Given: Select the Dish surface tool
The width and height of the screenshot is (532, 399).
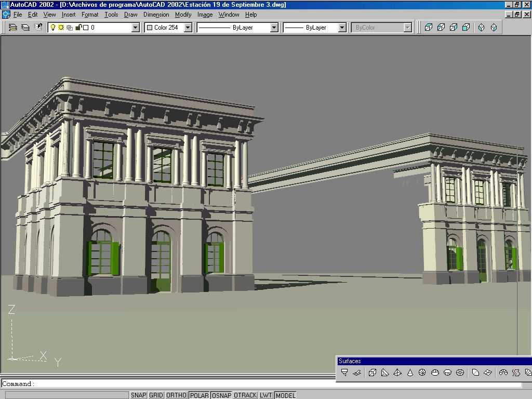Looking at the screenshot, I should point(447,373).
